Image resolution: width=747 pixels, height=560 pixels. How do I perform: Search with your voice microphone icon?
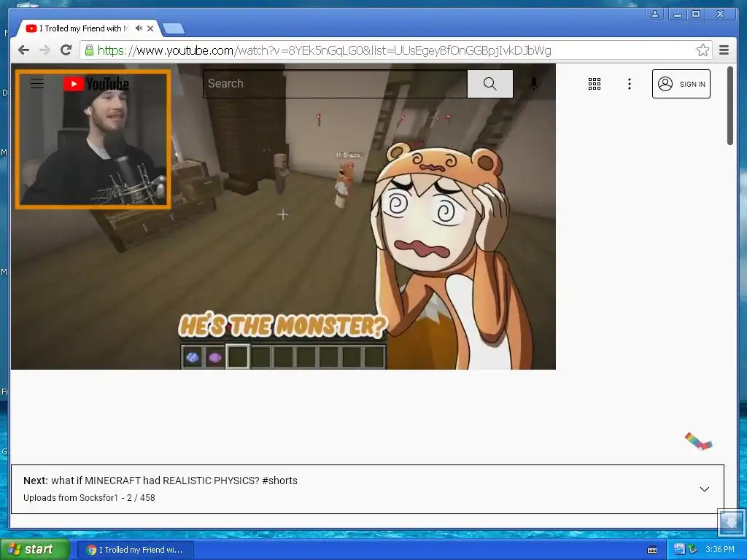pyautogui.click(x=534, y=84)
